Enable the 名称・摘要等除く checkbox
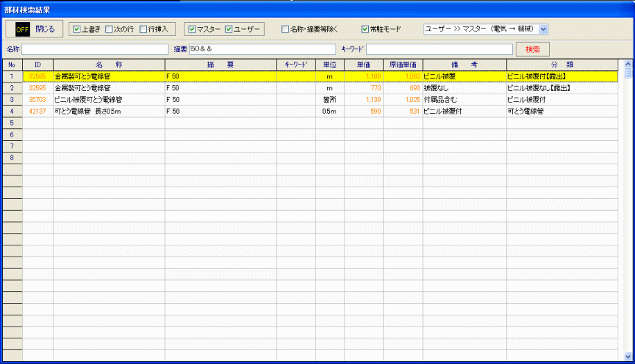This screenshot has height=364, width=635. (285, 29)
